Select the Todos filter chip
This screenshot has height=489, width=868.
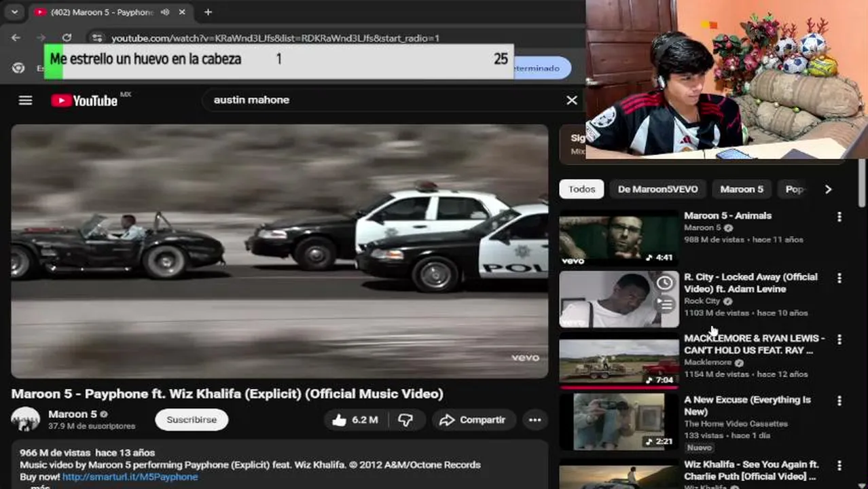pyautogui.click(x=581, y=189)
